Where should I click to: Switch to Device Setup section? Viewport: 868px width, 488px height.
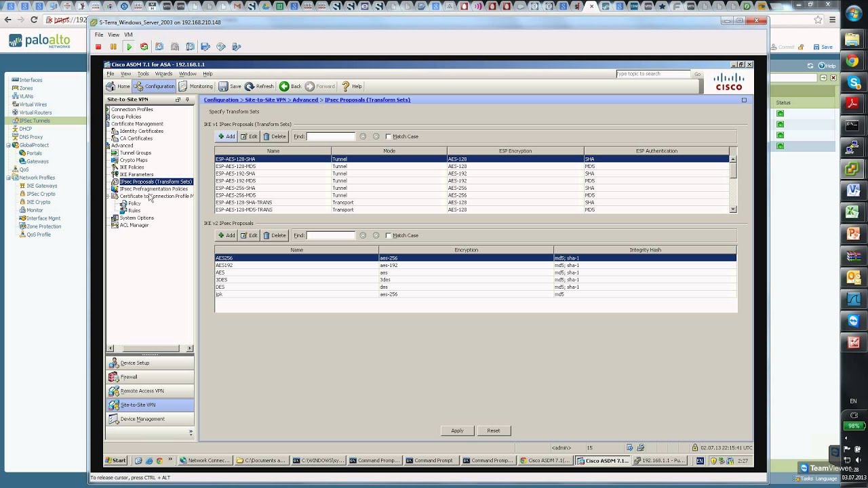point(150,363)
